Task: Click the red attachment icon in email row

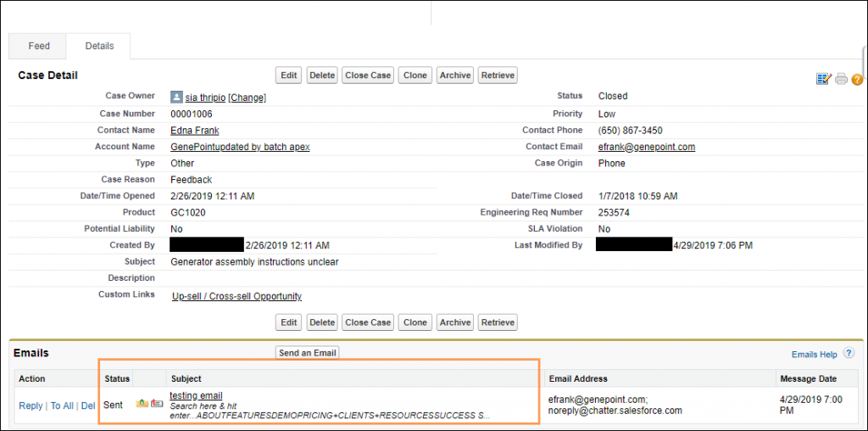Action: [x=157, y=403]
